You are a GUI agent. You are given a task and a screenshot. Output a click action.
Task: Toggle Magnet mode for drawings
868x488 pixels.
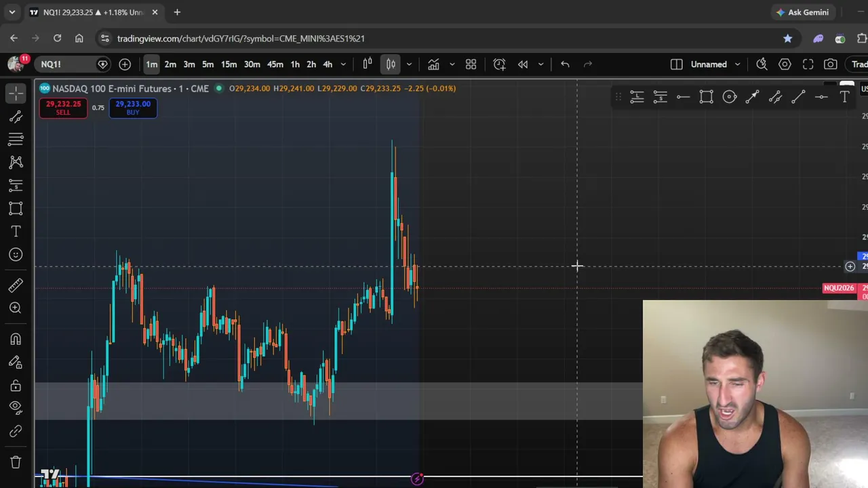16,339
